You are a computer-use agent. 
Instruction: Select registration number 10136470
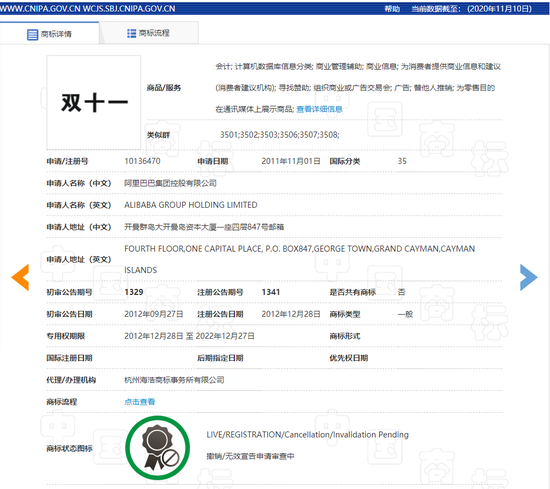[x=142, y=161]
